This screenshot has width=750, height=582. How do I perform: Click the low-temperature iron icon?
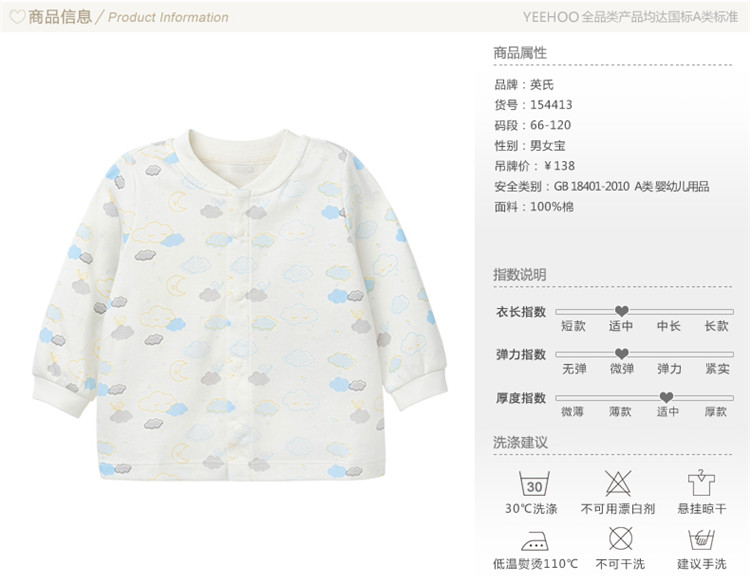click(535, 540)
